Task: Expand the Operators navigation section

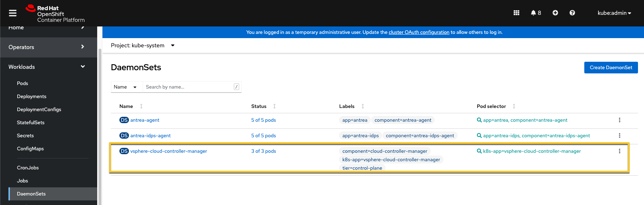Action: (48, 47)
